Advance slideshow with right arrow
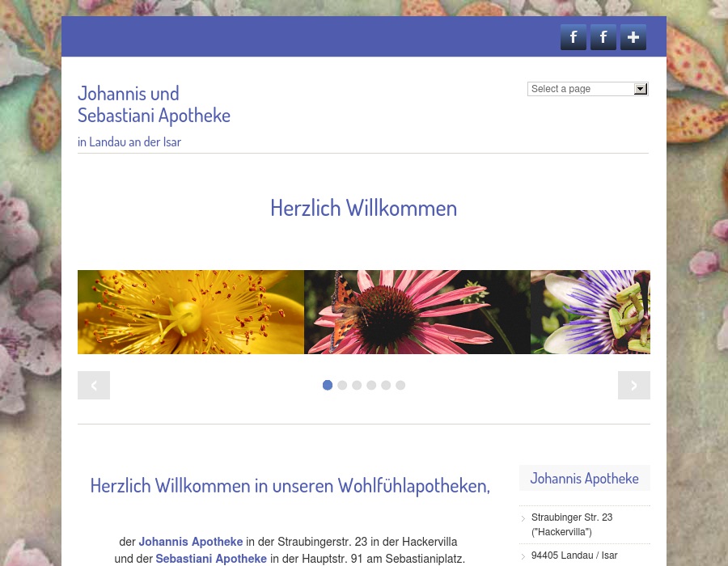The height and width of the screenshot is (566, 728). pos(634,385)
